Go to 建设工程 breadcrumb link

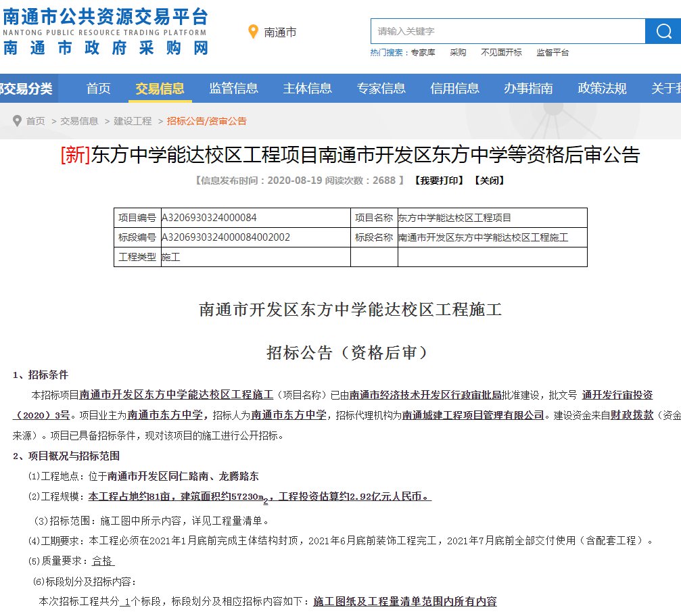tap(133, 121)
